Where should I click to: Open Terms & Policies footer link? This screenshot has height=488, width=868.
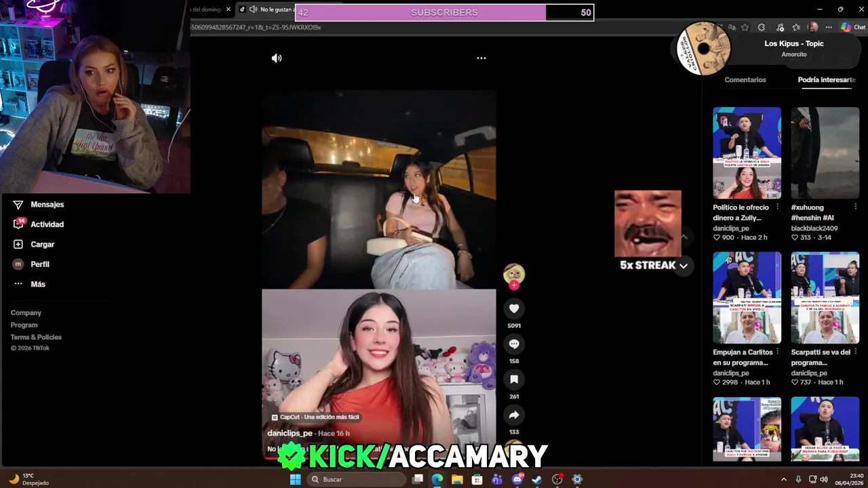pyautogui.click(x=36, y=338)
